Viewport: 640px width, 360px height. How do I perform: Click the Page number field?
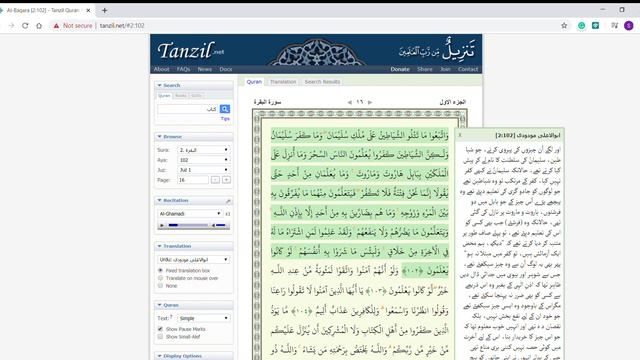[x=193, y=180]
